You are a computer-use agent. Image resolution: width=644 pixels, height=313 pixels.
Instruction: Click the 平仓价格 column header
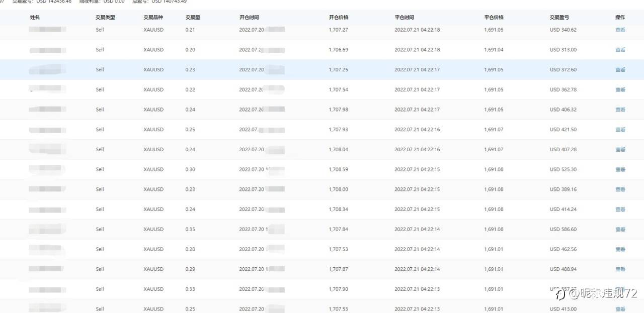[494, 17]
